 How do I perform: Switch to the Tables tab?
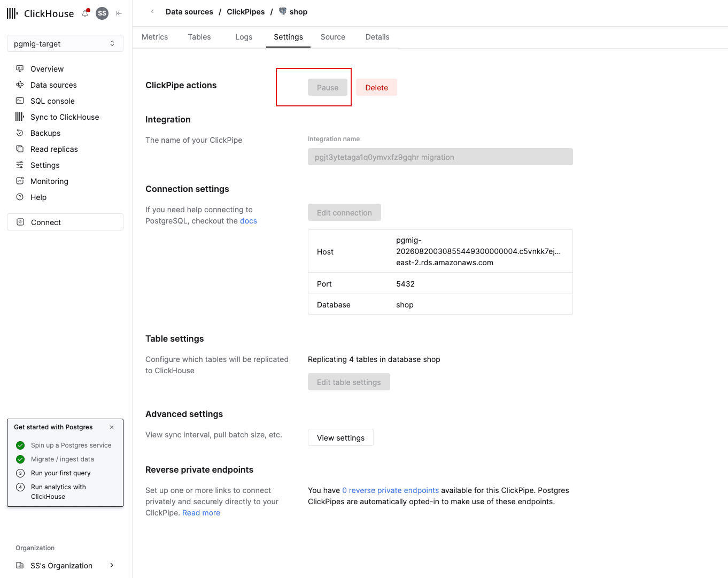click(199, 37)
